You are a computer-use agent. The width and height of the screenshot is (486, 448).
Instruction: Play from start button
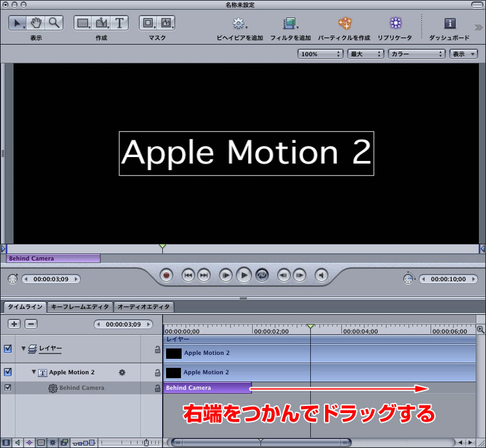click(x=226, y=275)
